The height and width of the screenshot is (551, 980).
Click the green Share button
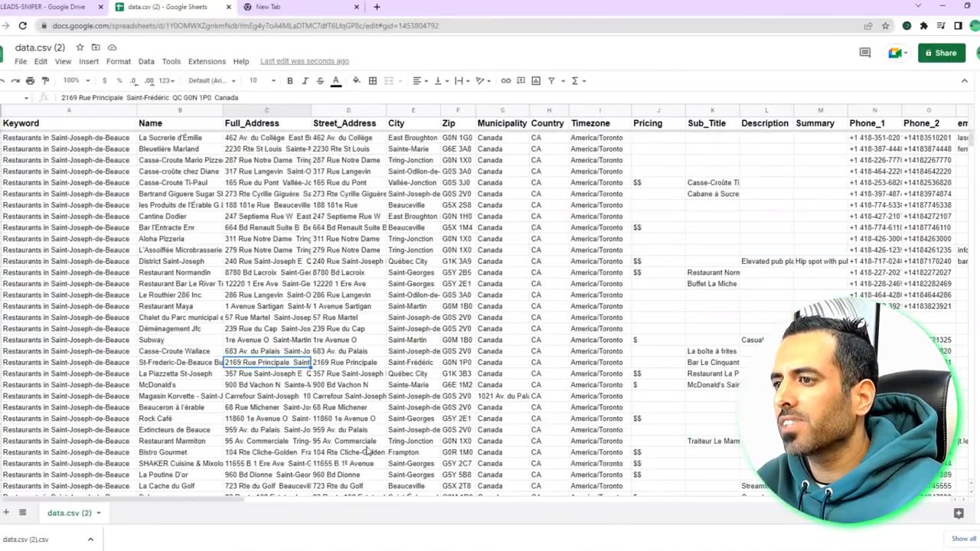[941, 53]
